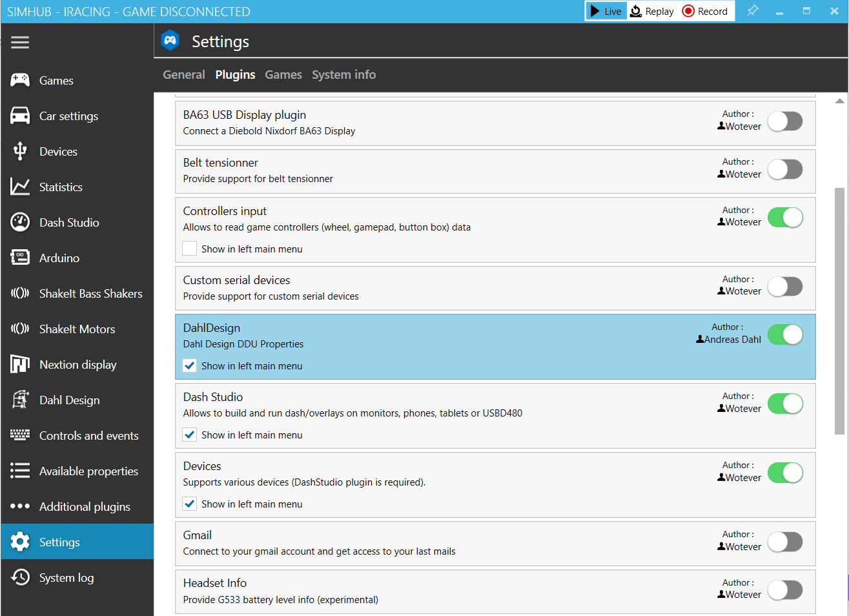The width and height of the screenshot is (849, 616).
Task: Turn on the Gmail plugin switch
Action: pyautogui.click(x=785, y=542)
